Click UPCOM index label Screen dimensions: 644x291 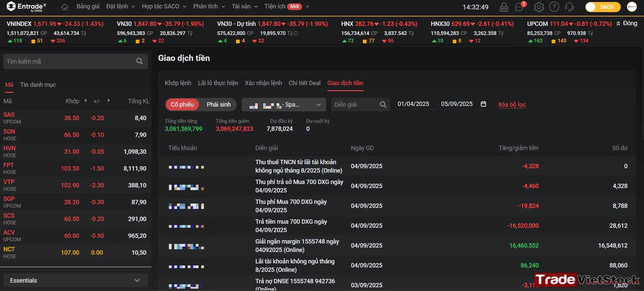(537, 24)
